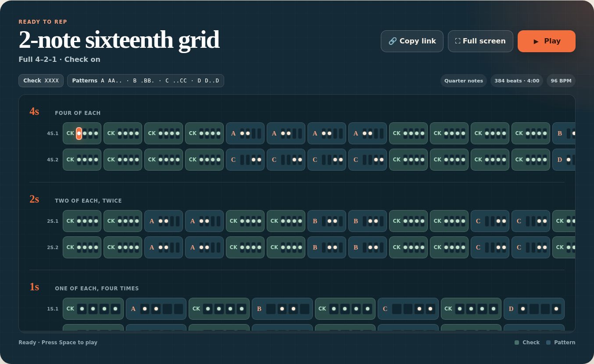Click the 2-note sixteenth grid title
The image size is (594, 364).
pyautogui.click(x=118, y=40)
